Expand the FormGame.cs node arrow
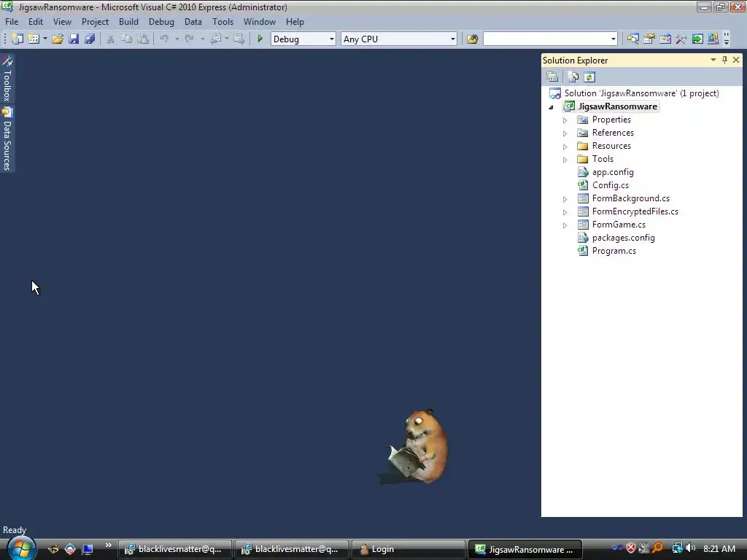This screenshot has width=747, height=560. click(x=565, y=225)
